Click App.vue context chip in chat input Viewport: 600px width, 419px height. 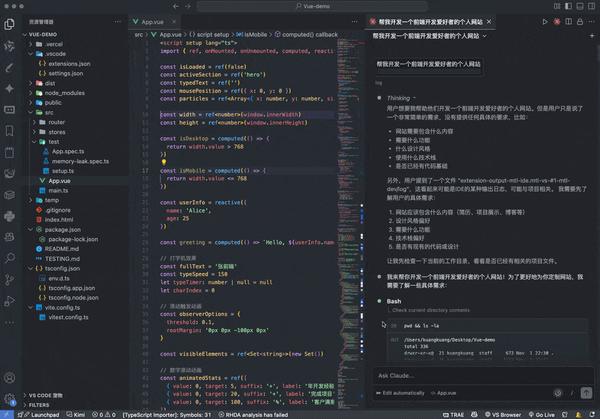tap(443, 393)
